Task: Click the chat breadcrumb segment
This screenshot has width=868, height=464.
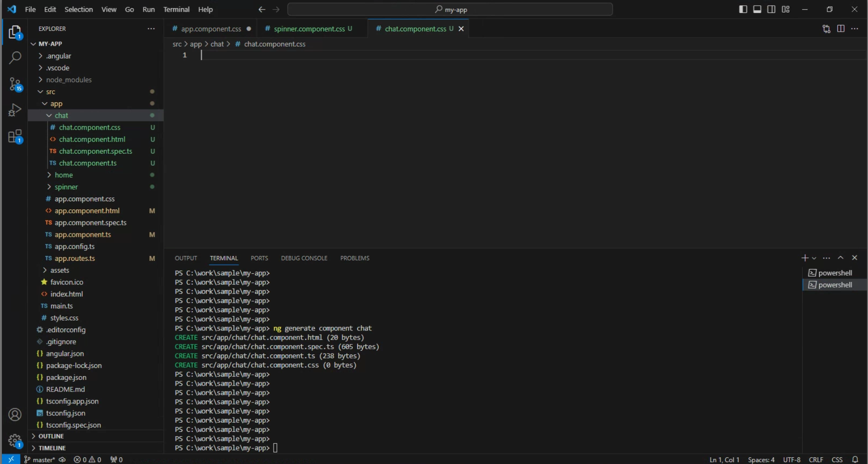Action: tap(217, 44)
